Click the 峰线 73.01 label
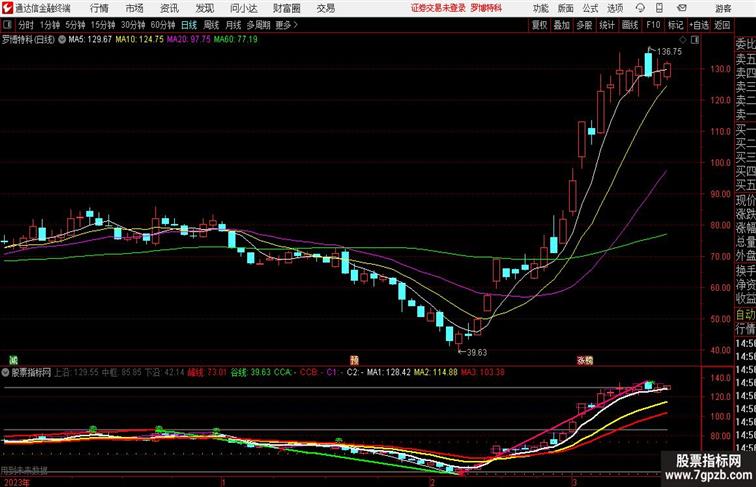The height and width of the screenshot is (487, 756). (207, 372)
